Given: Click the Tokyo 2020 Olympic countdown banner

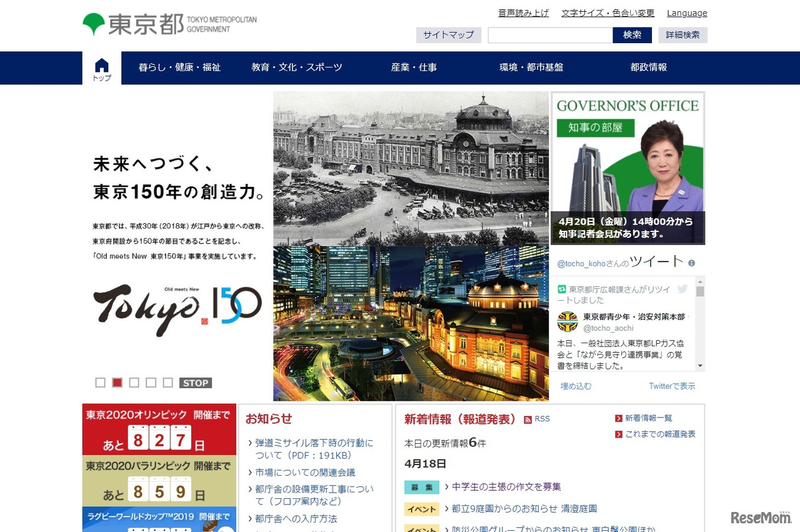Looking at the screenshot, I should click(159, 429).
